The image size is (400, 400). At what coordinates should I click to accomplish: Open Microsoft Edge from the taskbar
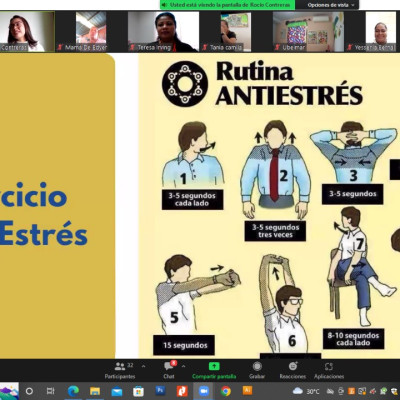click(73, 391)
